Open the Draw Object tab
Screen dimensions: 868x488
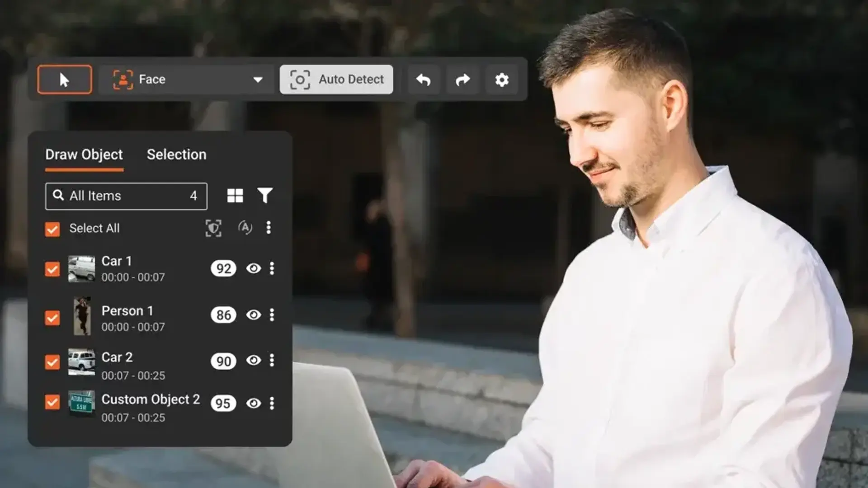84,154
